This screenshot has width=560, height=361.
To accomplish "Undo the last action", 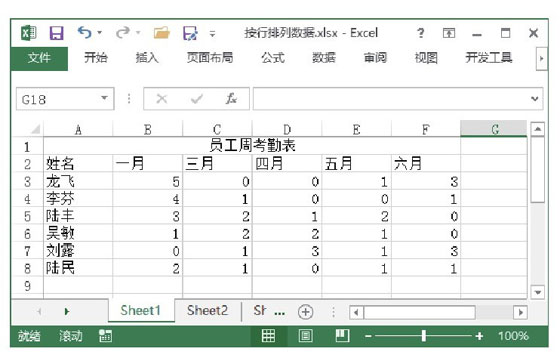I will tap(85, 32).
